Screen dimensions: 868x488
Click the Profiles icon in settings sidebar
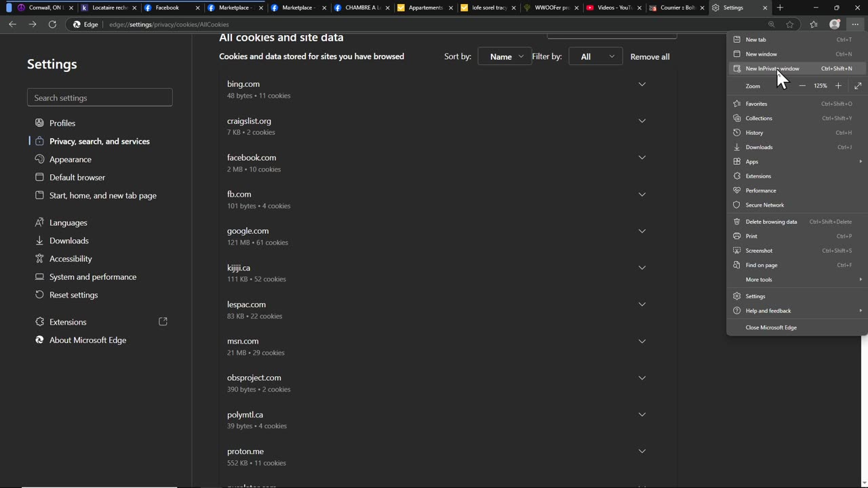tap(39, 123)
